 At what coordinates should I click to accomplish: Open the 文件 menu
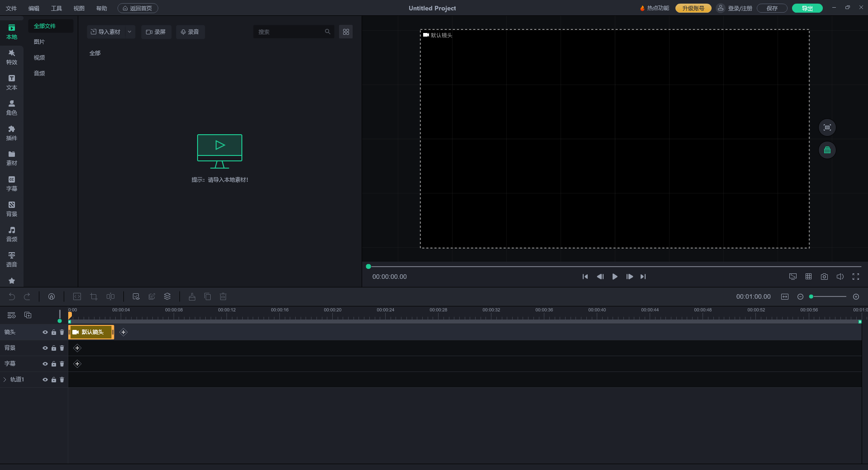pos(11,8)
